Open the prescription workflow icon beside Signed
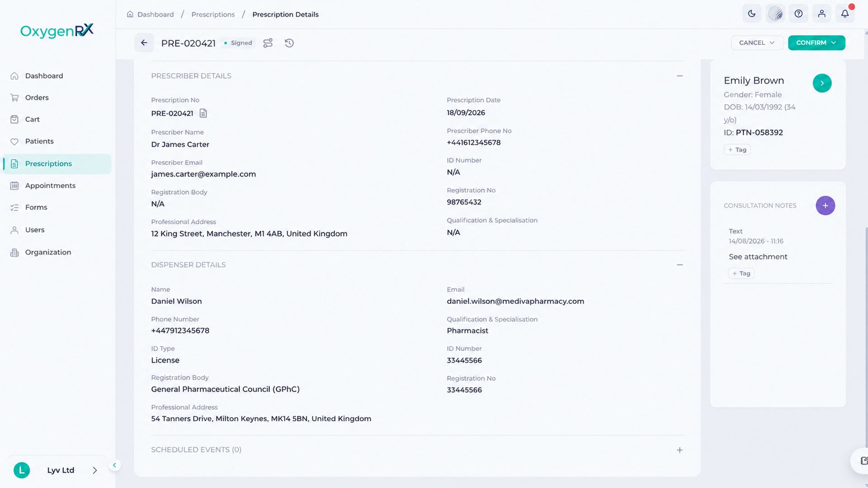The height and width of the screenshot is (488, 868). tap(268, 43)
